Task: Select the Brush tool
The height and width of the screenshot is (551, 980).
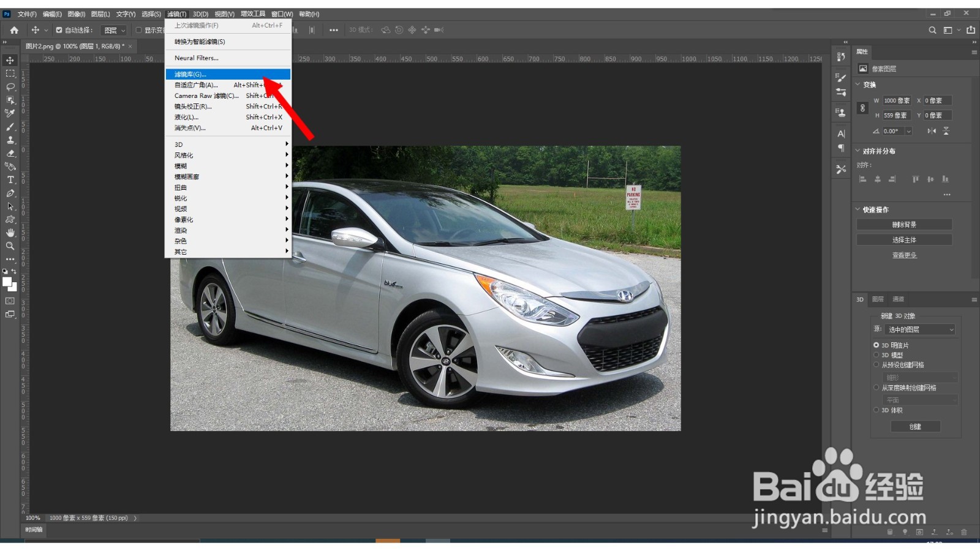Action: point(10,127)
